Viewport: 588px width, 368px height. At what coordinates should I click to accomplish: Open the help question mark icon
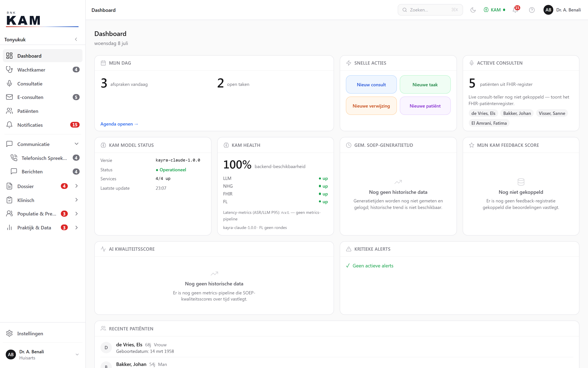tap(532, 10)
